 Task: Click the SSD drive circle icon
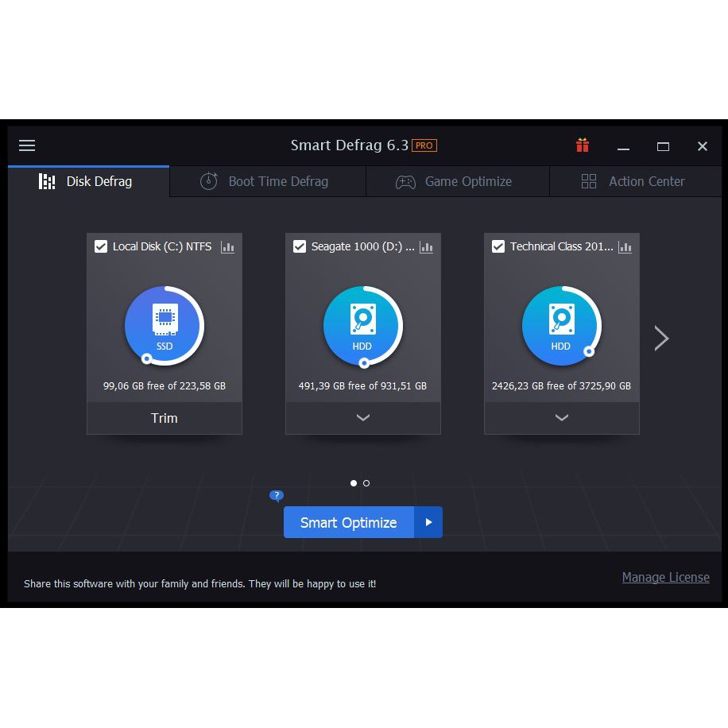pos(165,326)
